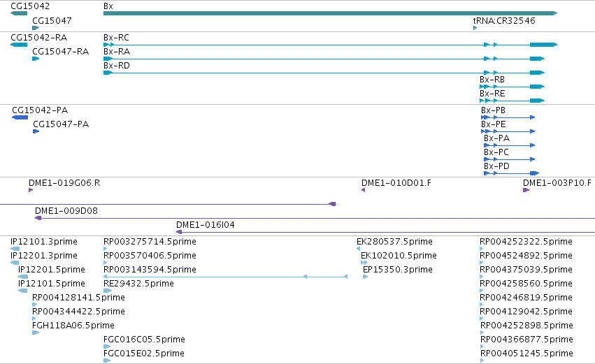This screenshot has width=595, height=364.
Task: Click the RP004129042.5prime label
Action: pyautogui.click(x=526, y=312)
